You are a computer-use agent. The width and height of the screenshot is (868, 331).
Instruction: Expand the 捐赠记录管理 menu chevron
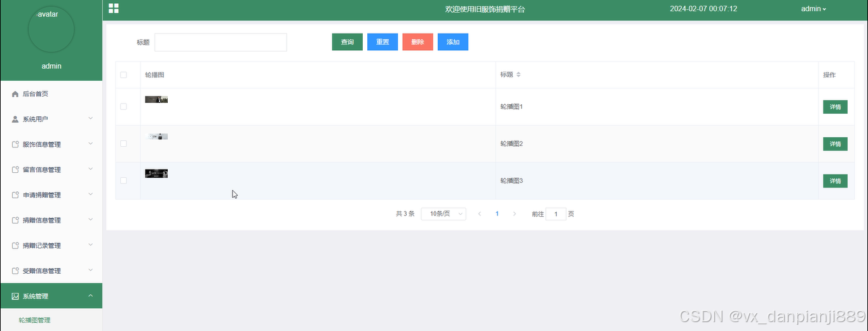tap(91, 245)
